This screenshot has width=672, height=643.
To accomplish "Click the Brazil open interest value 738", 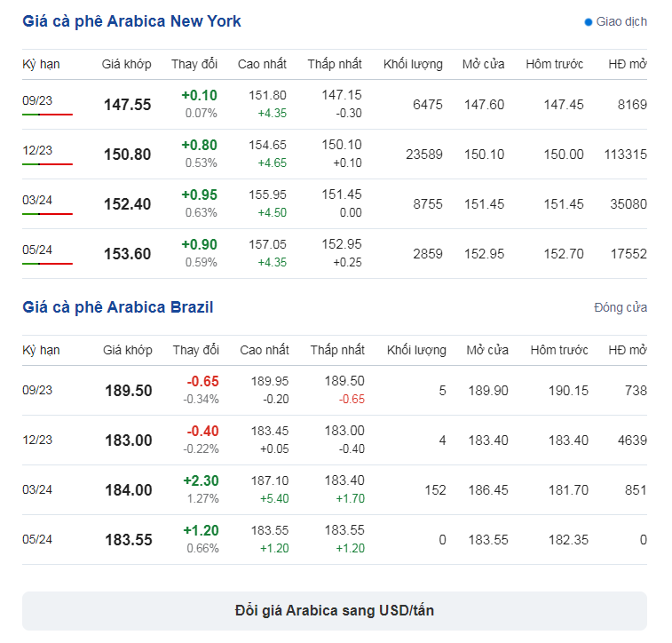I will pos(636,391).
